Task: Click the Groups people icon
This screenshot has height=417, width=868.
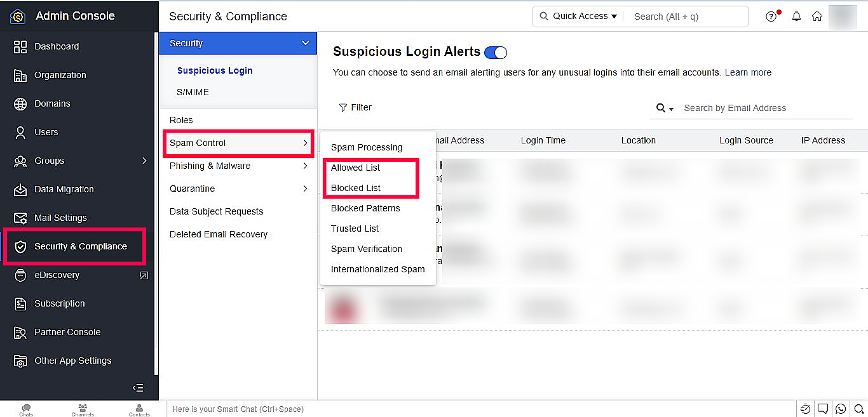Action: [x=20, y=161]
